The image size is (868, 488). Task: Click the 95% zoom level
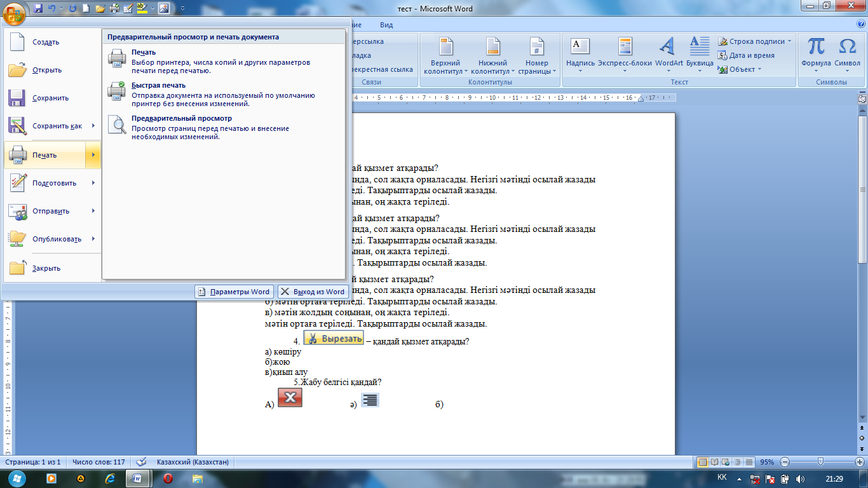click(x=767, y=462)
